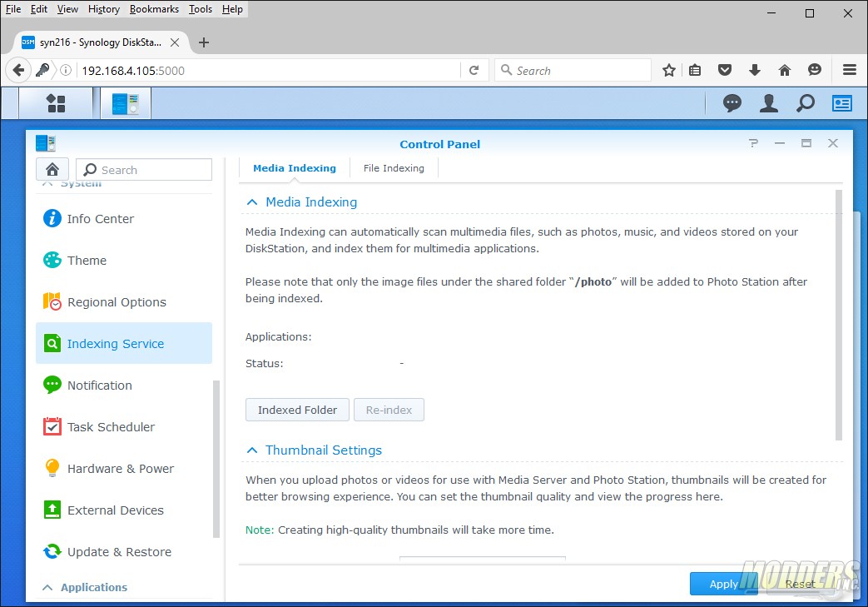Click the Firefox address bar URL

pyautogui.click(x=133, y=70)
